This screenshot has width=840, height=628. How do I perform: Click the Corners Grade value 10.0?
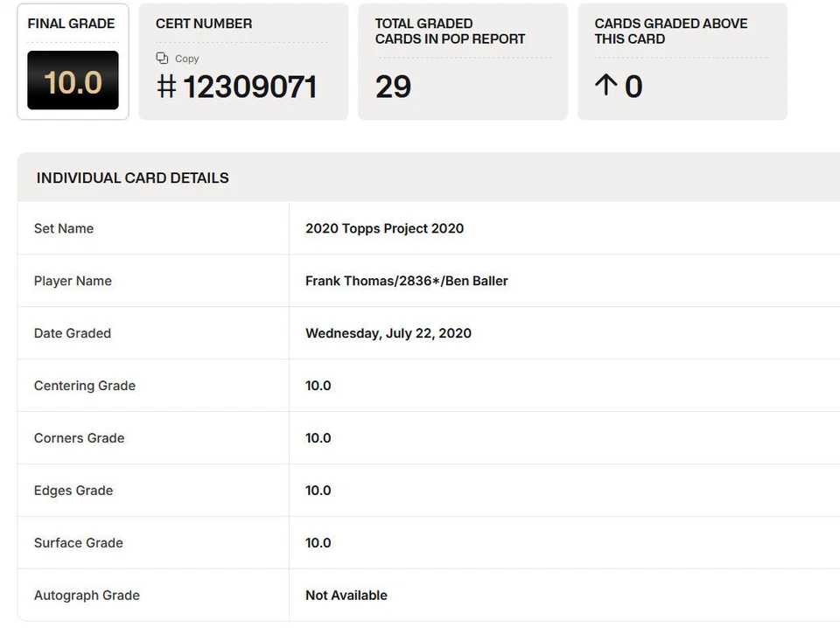click(318, 438)
